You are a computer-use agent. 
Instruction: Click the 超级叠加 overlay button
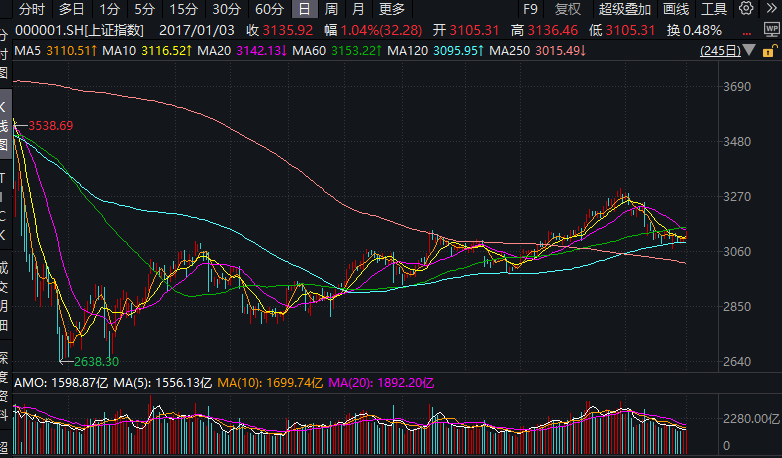(x=623, y=9)
